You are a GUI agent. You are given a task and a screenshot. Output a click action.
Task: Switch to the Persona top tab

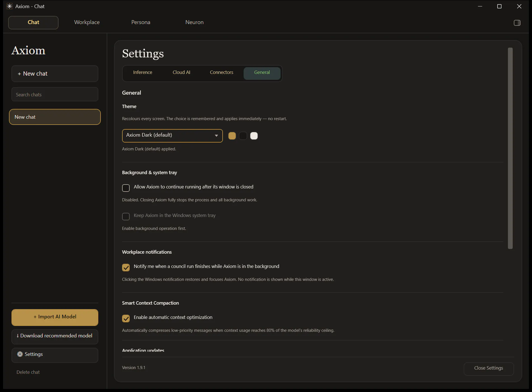tap(141, 22)
